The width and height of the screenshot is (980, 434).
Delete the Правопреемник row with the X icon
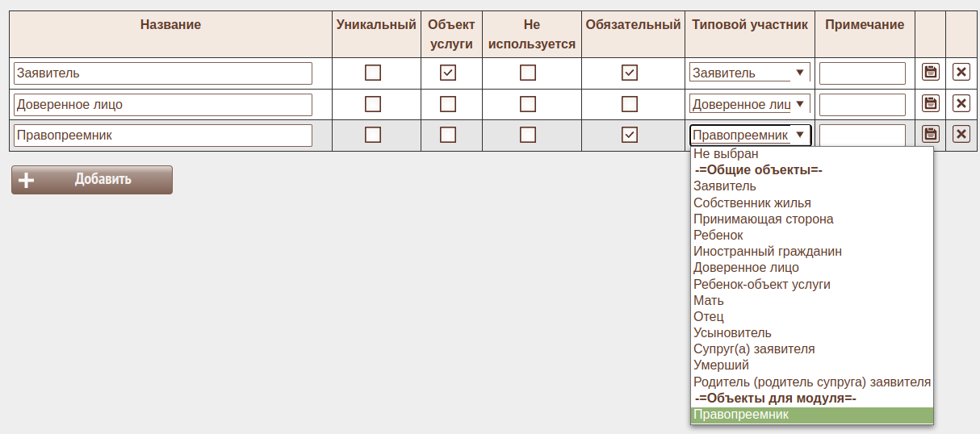point(961,135)
